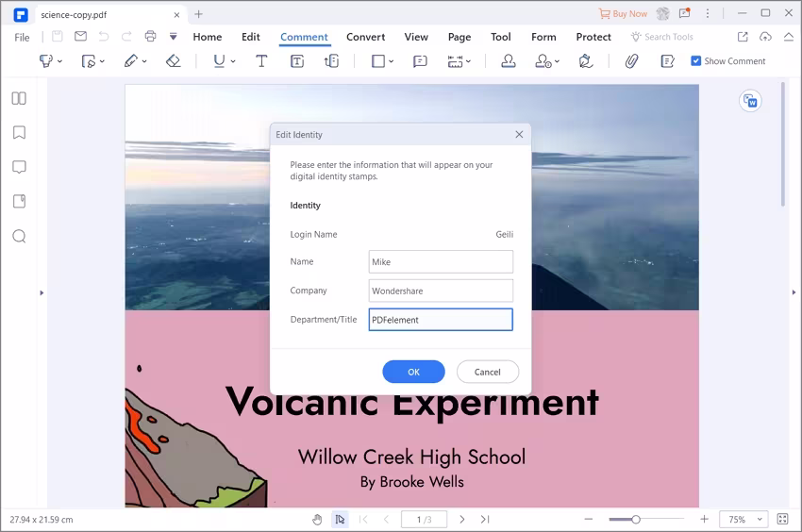Switch to the Home tab
This screenshot has height=532, width=802.
pyautogui.click(x=208, y=37)
